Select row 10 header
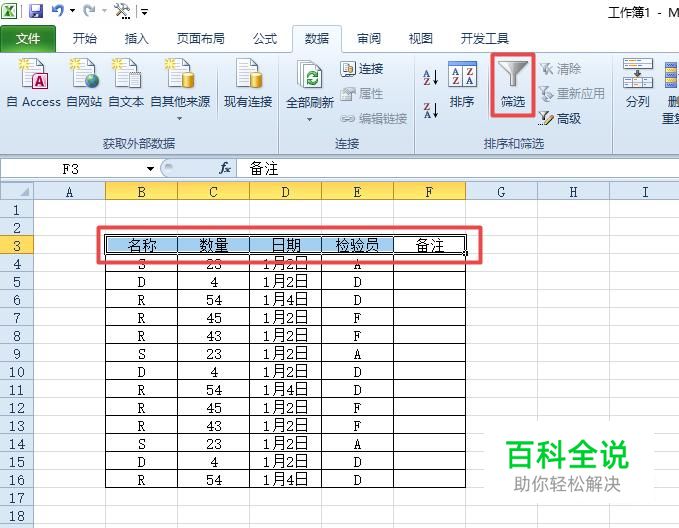Viewport: 679px width, 528px height. pos(17,372)
